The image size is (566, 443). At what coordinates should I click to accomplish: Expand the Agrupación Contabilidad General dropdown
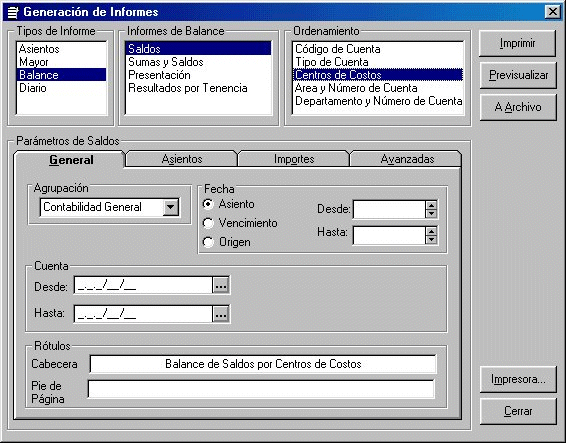point(171,207)
